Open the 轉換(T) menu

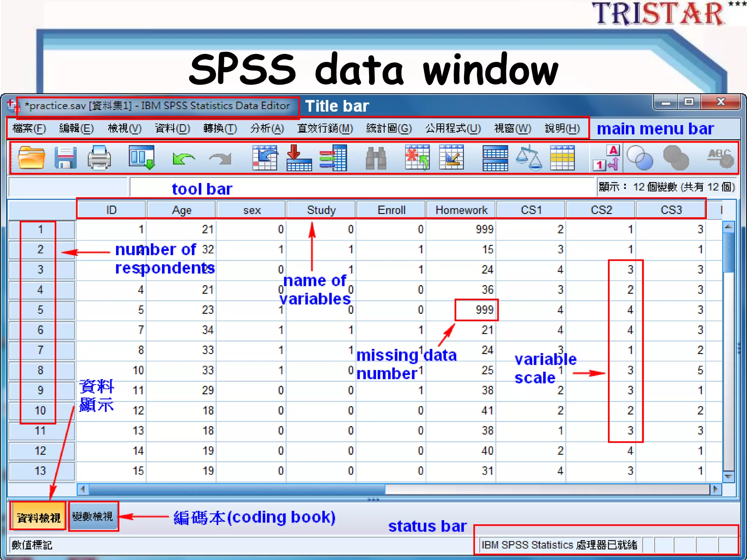tap(220, 128)
